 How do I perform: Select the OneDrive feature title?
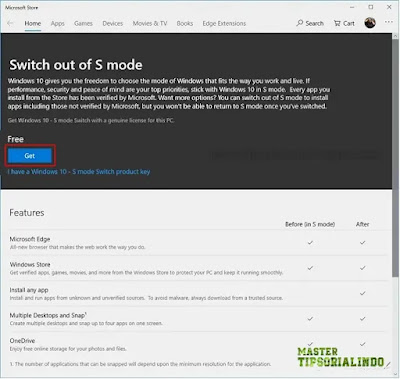[x=22, y=341]
